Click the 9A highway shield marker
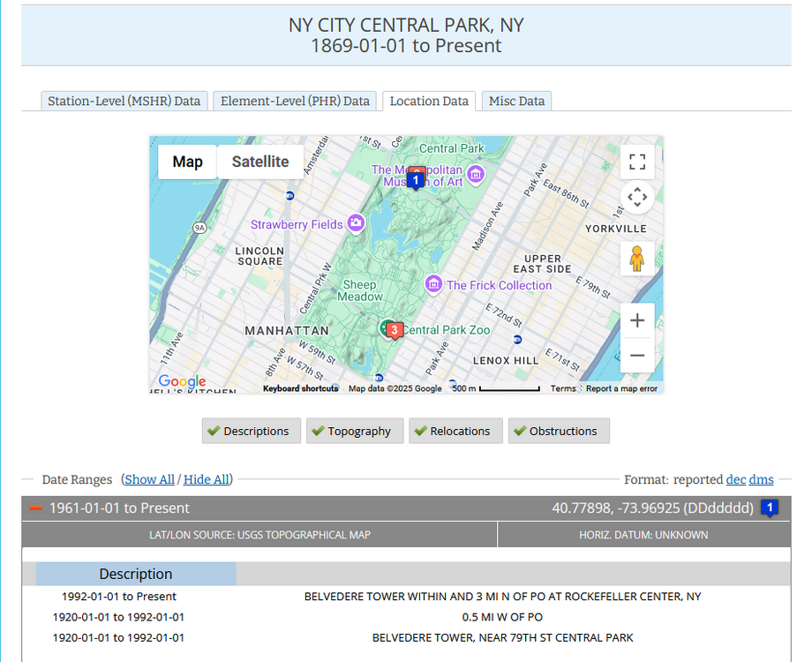812x662 pixels. tap(199, 228)
